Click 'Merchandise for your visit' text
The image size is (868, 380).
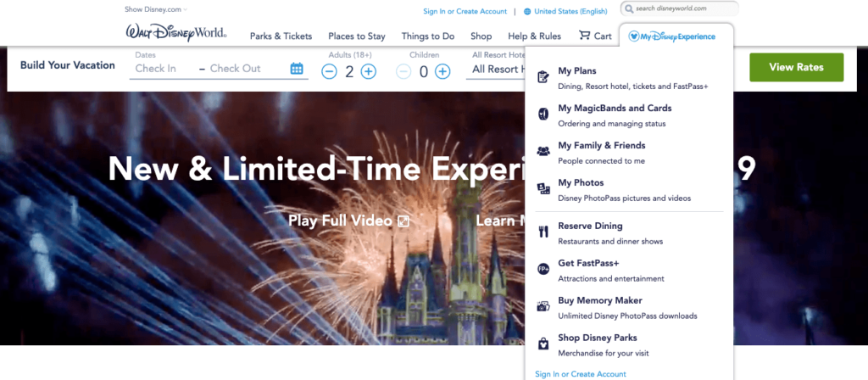tap(604, 353)
